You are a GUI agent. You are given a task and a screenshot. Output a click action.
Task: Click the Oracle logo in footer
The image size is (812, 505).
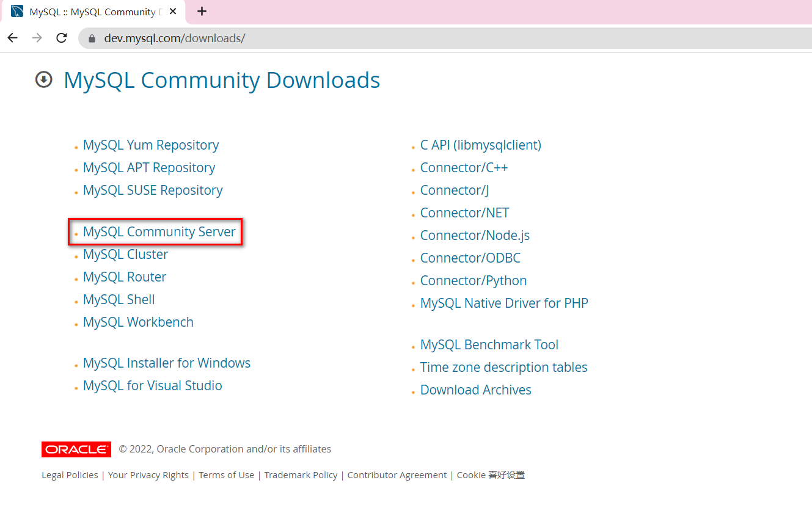[76, 449]
